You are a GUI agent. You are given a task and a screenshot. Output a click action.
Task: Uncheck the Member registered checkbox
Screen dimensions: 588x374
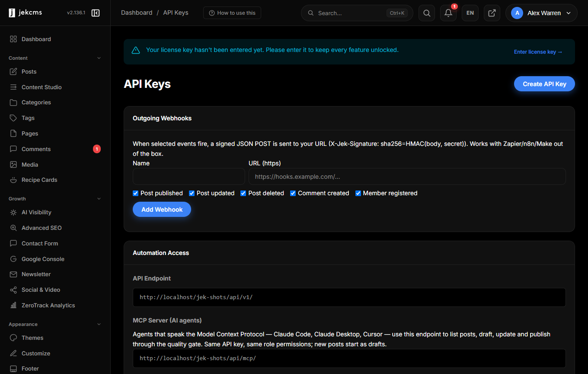click(358, 193)
